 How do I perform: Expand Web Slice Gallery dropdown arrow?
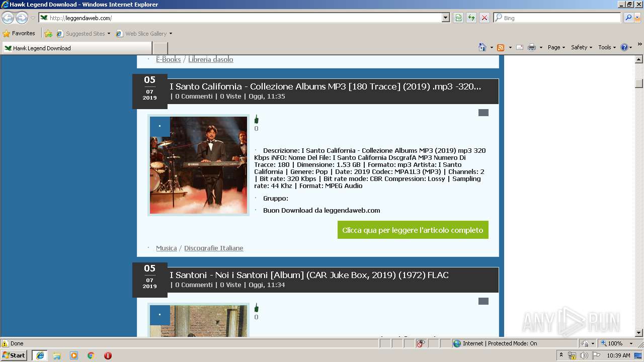point(171,34)
